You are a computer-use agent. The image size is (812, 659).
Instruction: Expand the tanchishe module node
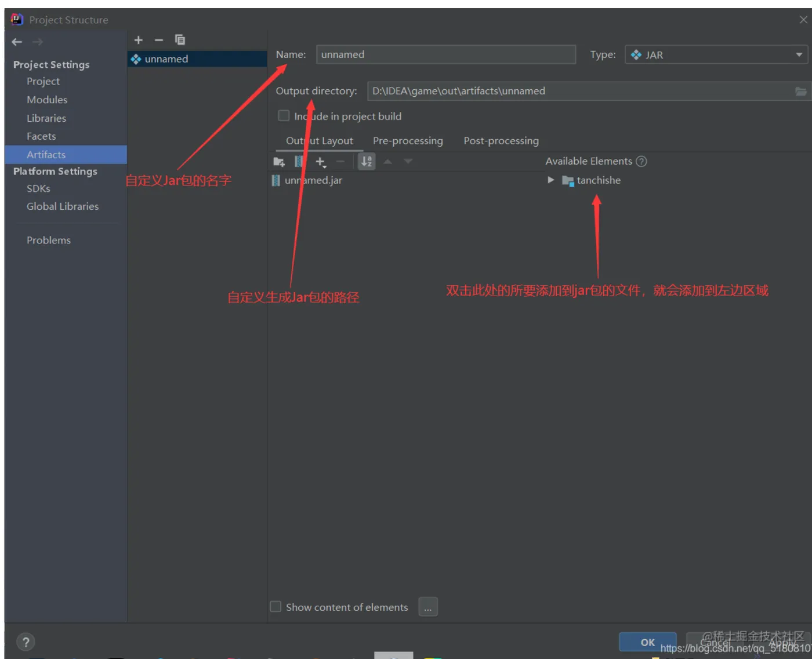pos(550,180)
